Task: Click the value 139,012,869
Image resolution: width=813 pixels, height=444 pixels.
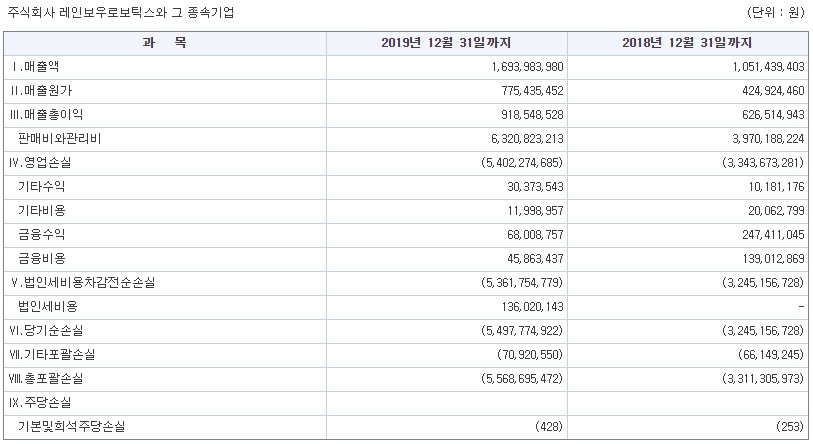Action: pos(773,258)
